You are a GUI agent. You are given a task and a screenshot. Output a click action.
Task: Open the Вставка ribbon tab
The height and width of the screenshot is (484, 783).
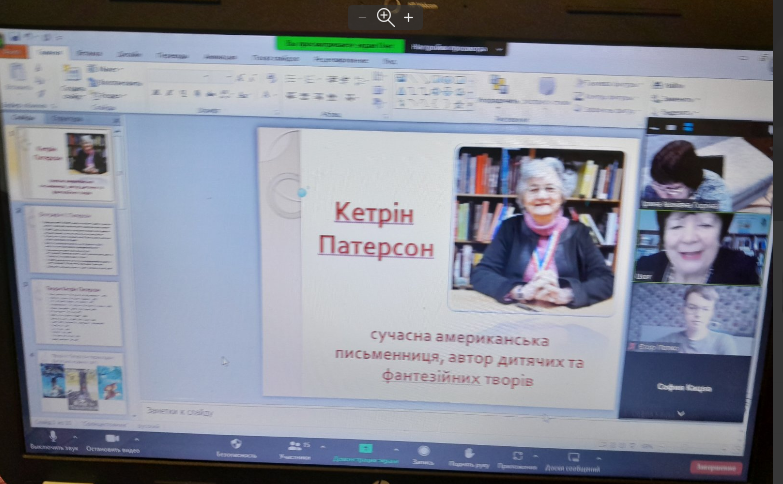[90, 53]
